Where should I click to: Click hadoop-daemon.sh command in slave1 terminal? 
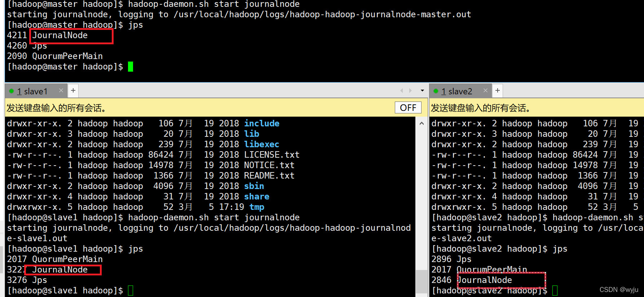214,217
